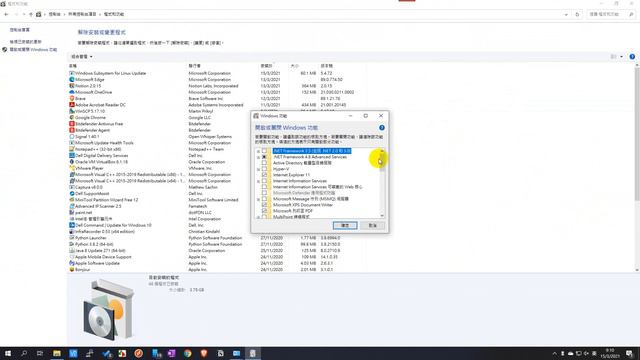Screen dimensions: 640x360
Task: Expand the .NET Framework 3.5 tree node
Action: pyautogui.click(x=258, y=151)
